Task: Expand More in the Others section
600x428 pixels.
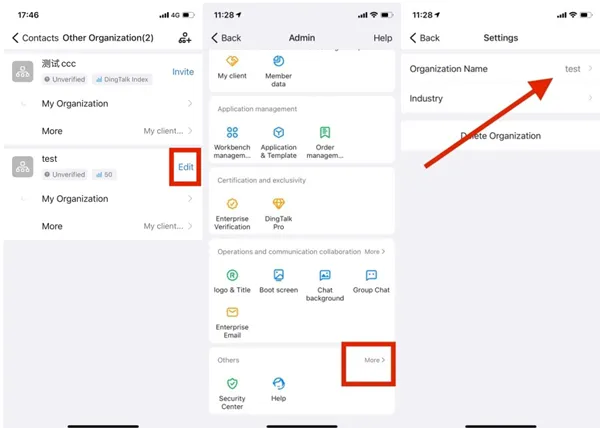Action: coord(375,360)
